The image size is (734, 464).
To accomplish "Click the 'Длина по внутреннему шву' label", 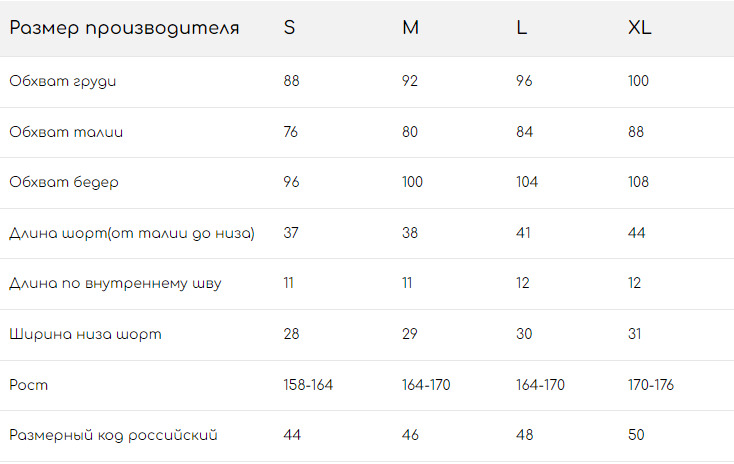I will [x=115, y=283].
